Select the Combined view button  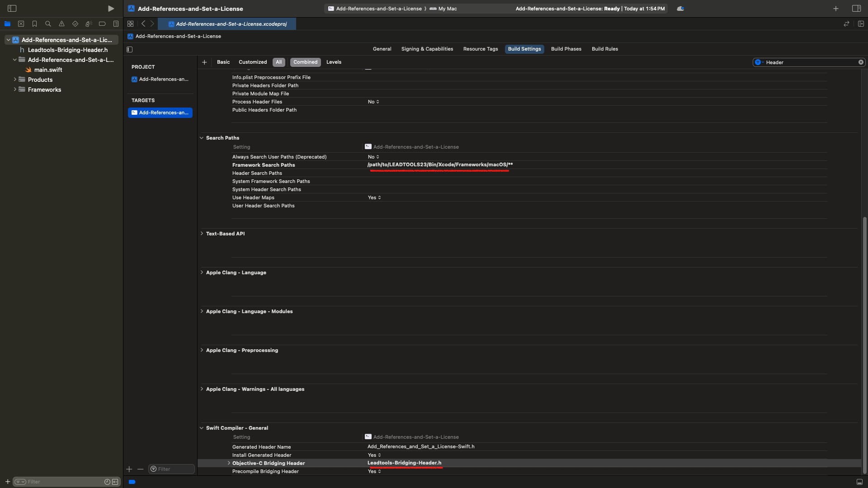305,62
